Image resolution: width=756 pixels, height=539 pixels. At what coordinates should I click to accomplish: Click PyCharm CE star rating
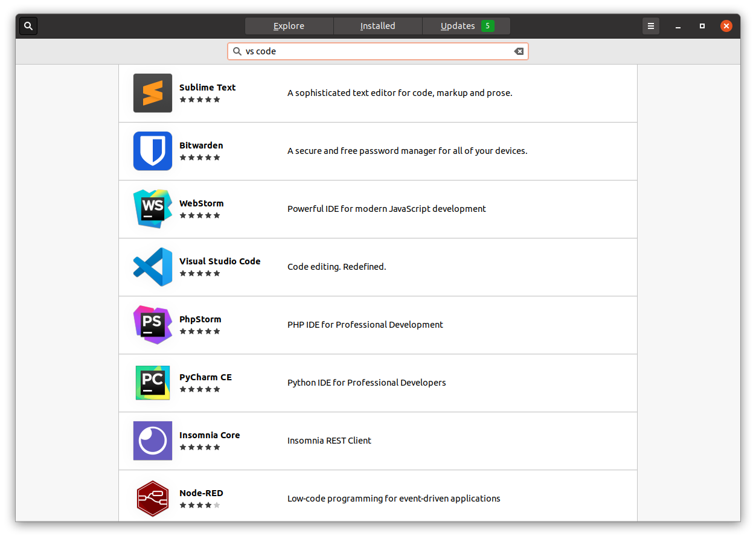tap(200, 389)
